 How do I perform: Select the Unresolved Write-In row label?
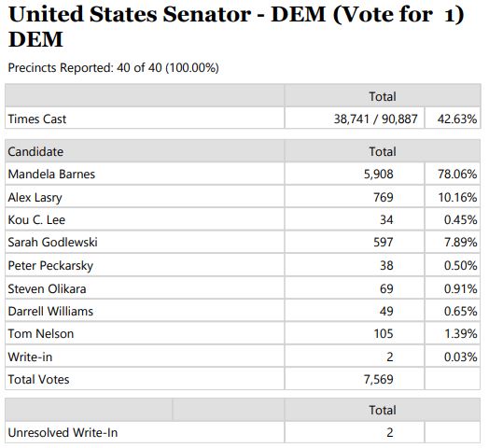click(x=63, y=433)
